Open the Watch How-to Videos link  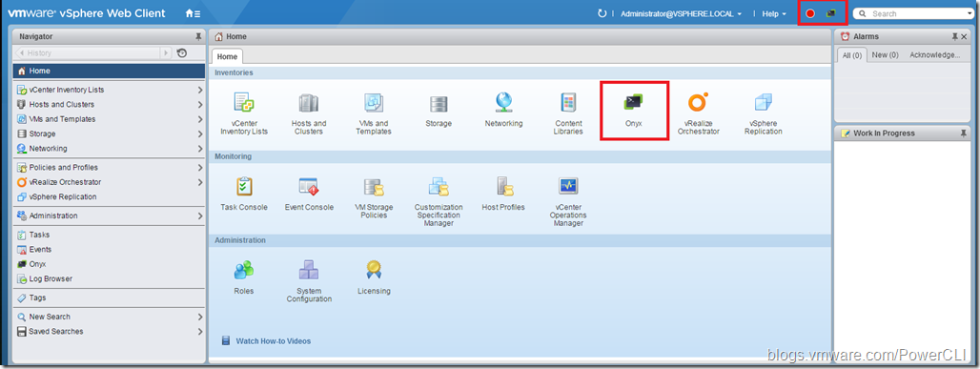point(274,341)
